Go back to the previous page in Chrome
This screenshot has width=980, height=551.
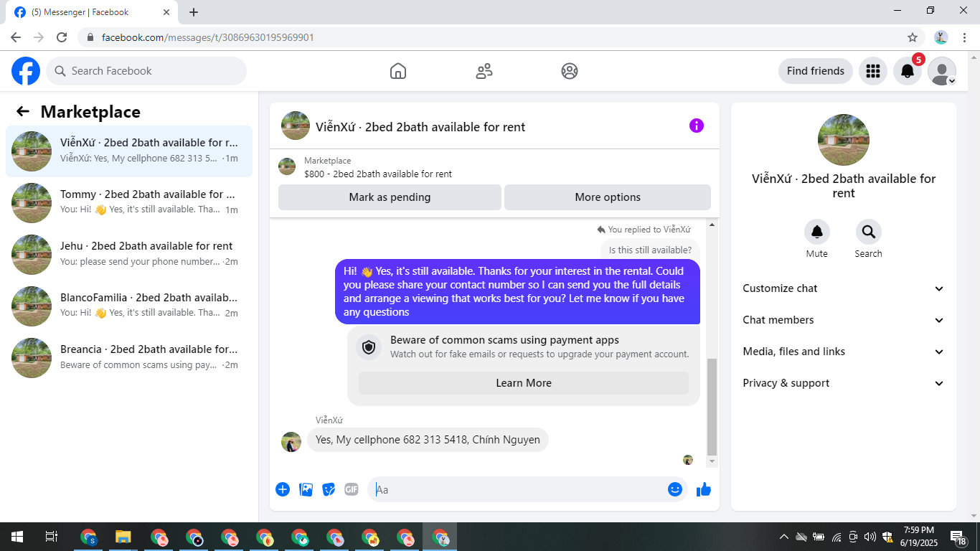(16, 37)
